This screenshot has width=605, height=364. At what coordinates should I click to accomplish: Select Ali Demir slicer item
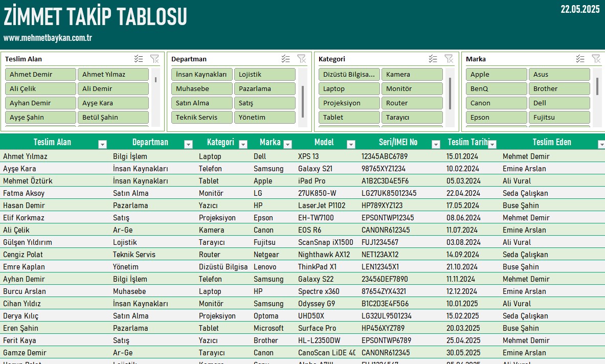click(113, 88)
